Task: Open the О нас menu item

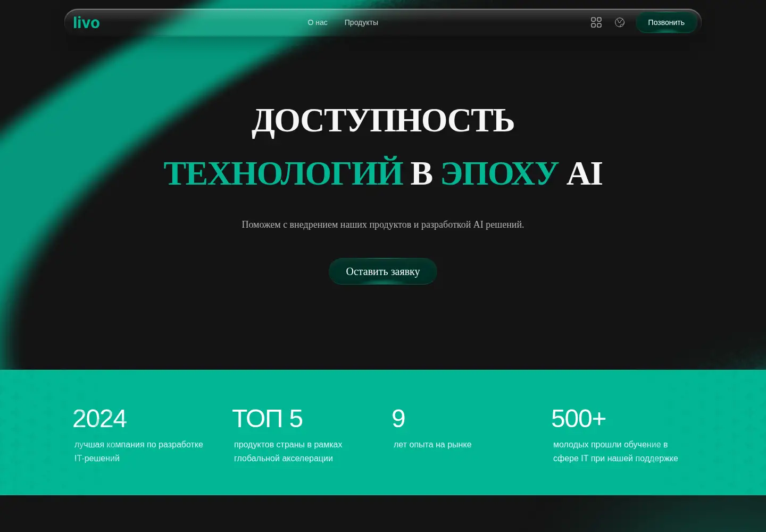Action: click(x=318, y=22)
